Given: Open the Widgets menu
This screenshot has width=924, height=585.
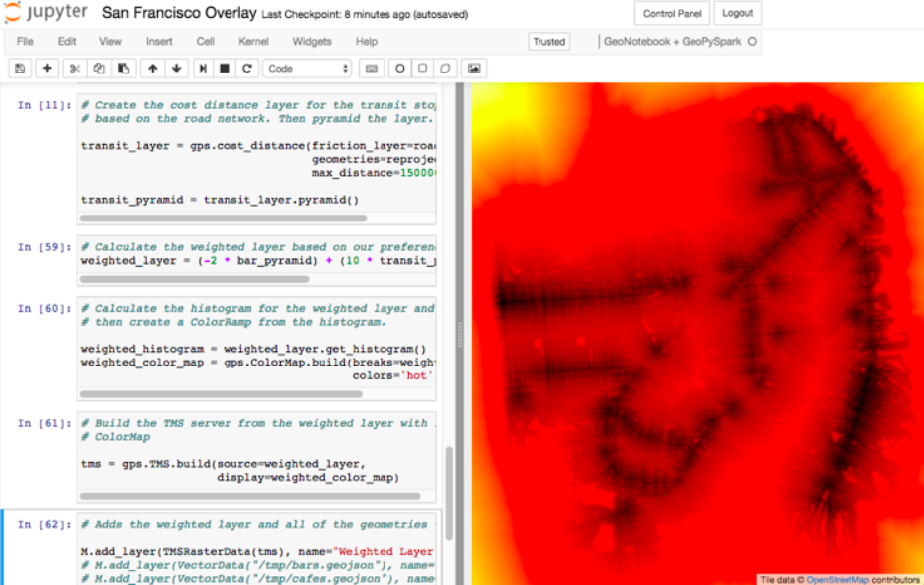Looking at the screenshot, I should [x=312, y=42].
